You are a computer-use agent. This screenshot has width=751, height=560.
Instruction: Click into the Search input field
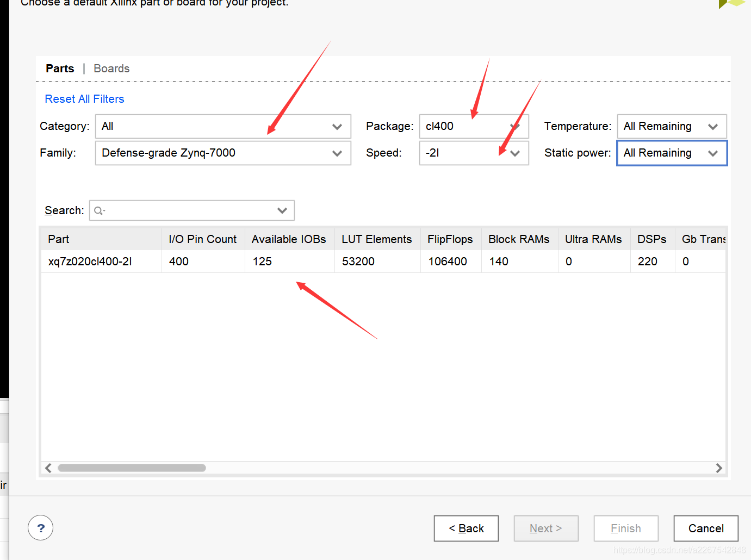coord(191,210)
